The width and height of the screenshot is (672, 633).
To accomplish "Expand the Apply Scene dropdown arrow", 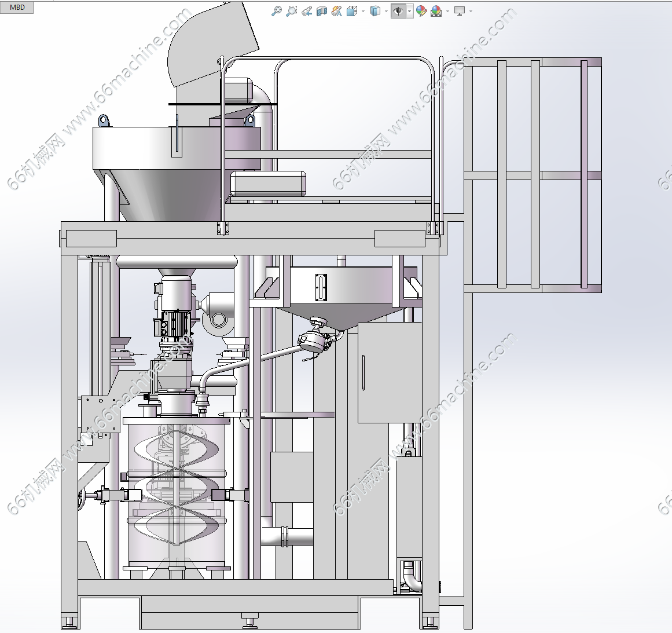I will click(447, 11).
